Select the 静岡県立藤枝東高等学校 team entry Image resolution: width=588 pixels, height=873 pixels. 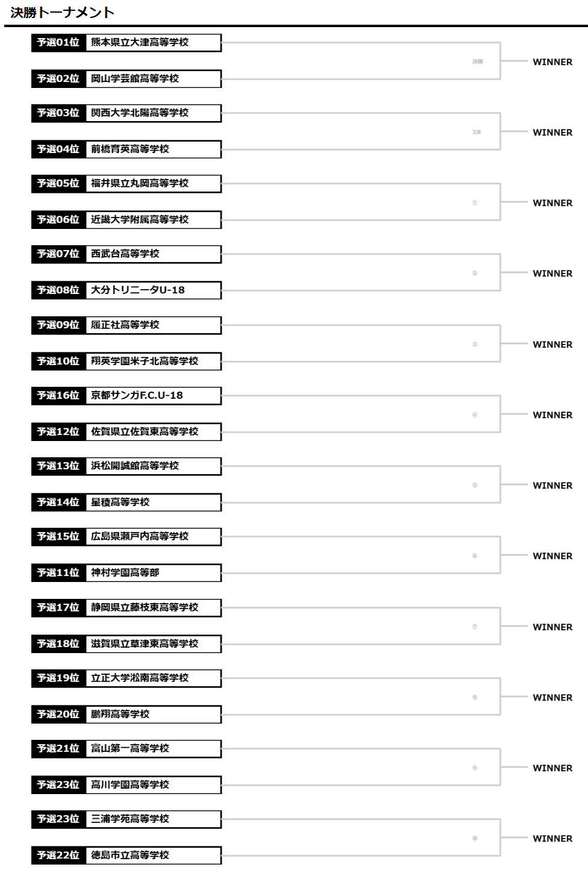[153, 607]
